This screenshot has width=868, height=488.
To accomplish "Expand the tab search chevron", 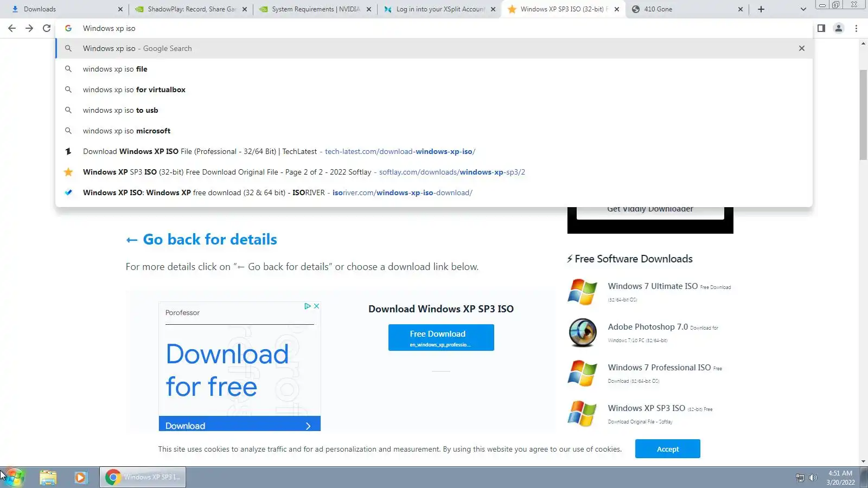I will (x=803, y=9).
